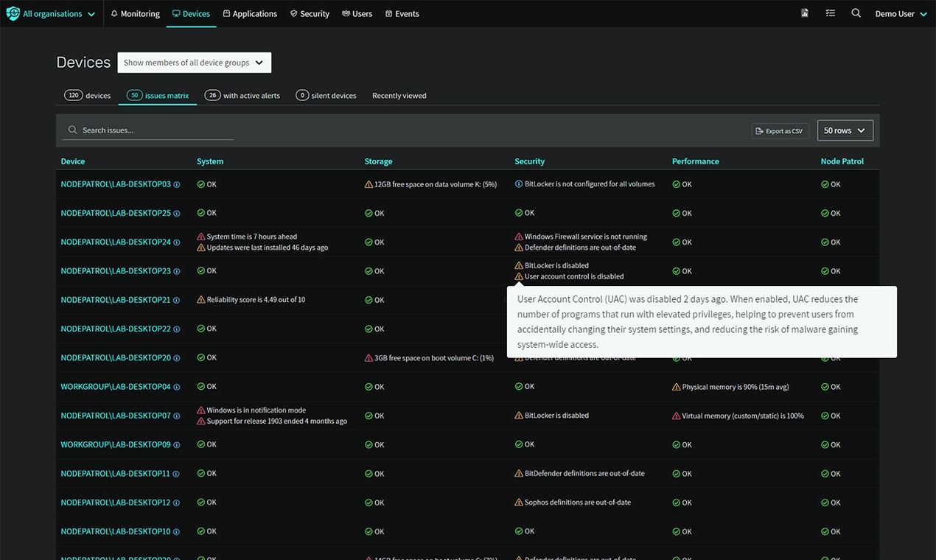Click the warning icon for Reliability score issue
Image resolution: width=936 pixels, height=560 pixels.
pyautogui.click(x=200, y=300)
